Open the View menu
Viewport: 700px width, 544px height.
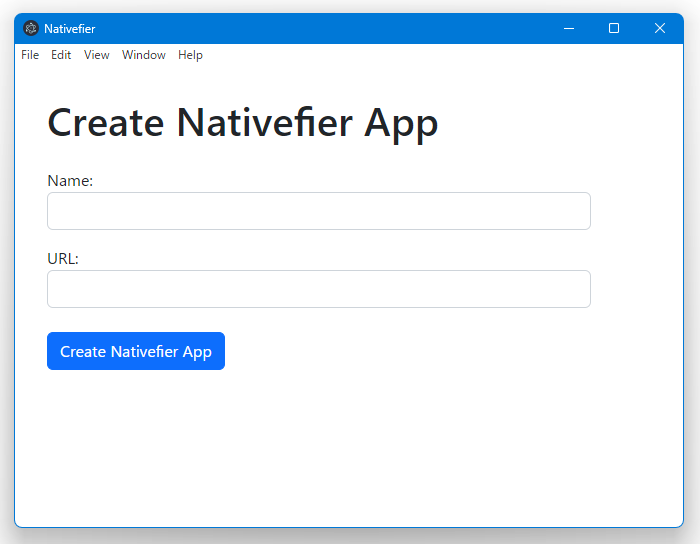pyautogui.click(x=96, y=55)
